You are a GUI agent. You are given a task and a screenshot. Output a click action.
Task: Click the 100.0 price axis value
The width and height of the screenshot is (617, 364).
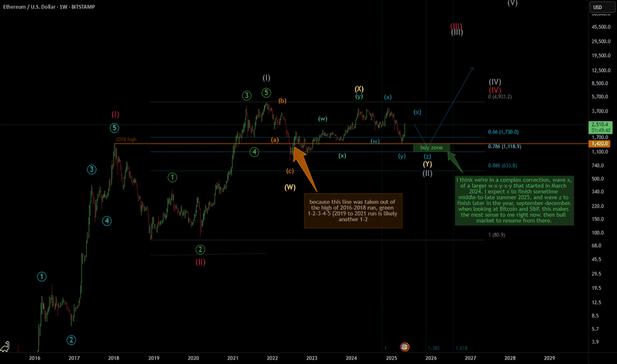point(597,232)
